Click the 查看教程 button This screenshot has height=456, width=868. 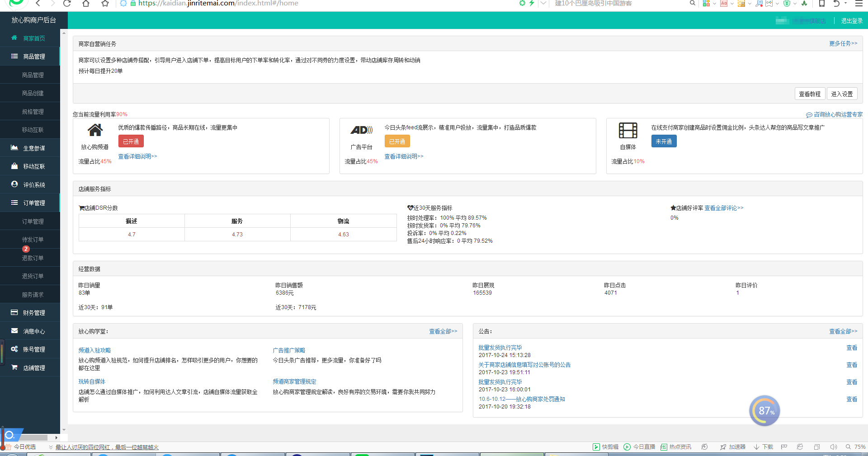pos(810,94)
